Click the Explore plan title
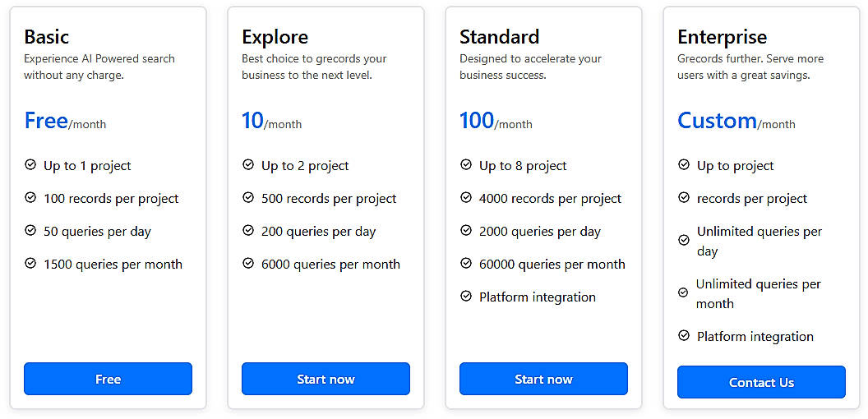This screenshot has height=419, width=868. point(275,37)
